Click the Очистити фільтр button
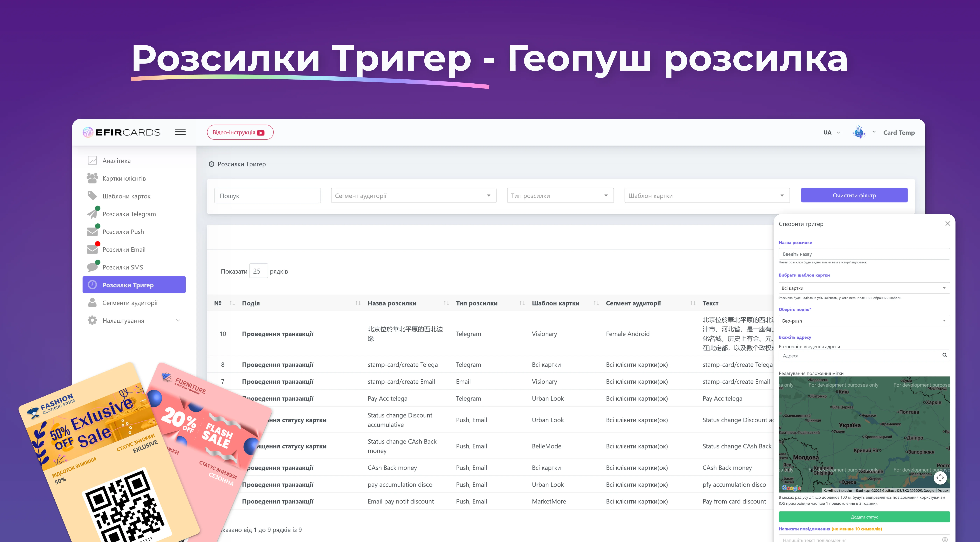The image size is (980, 542). tap(854, 195)
